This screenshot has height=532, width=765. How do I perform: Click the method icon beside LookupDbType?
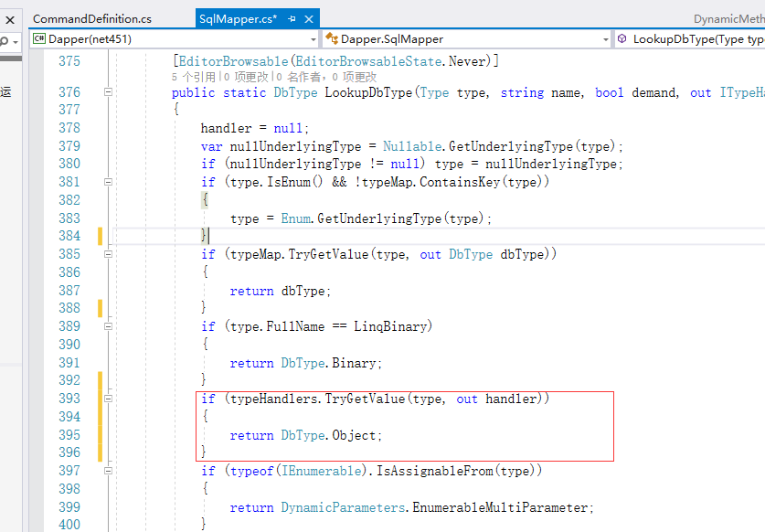click(x=622, y=38)
